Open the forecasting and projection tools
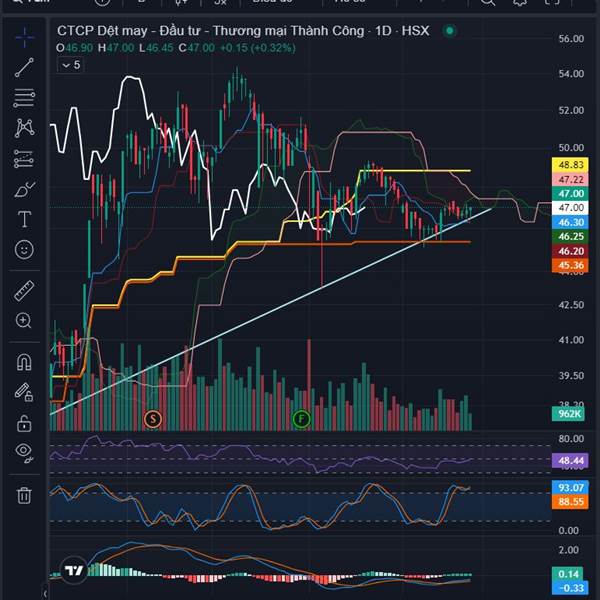600x600 pixels. (24, 158)
